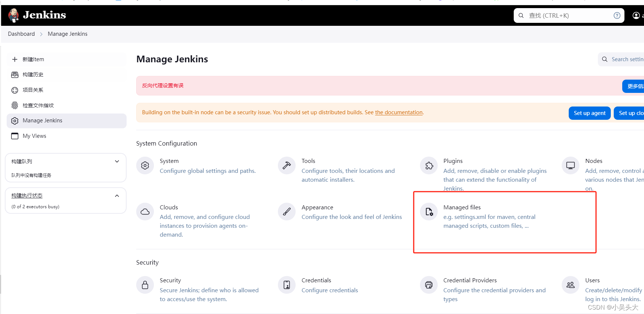The width and height of the screenshot is (644, 314).
Task: Go to Dashboard breadcrumb
Action: click(21, 34)
